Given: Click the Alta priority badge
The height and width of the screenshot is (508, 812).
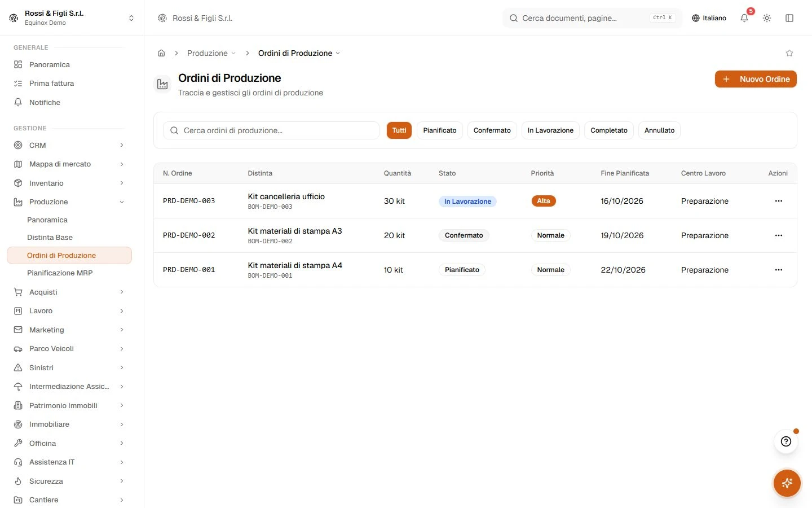Looking at the screenshot, I should pos(544,201).
